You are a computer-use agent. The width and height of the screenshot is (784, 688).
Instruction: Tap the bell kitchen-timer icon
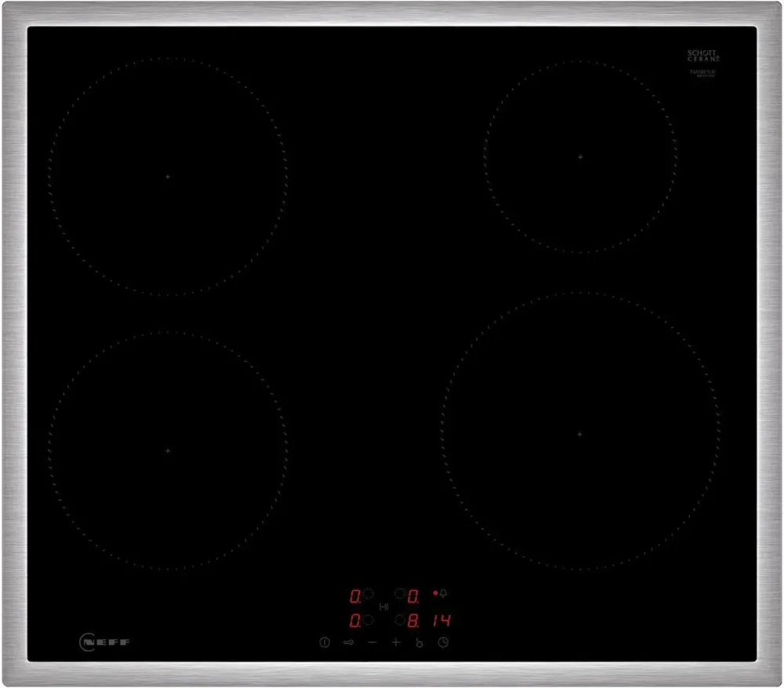click(x=445, y=594)
